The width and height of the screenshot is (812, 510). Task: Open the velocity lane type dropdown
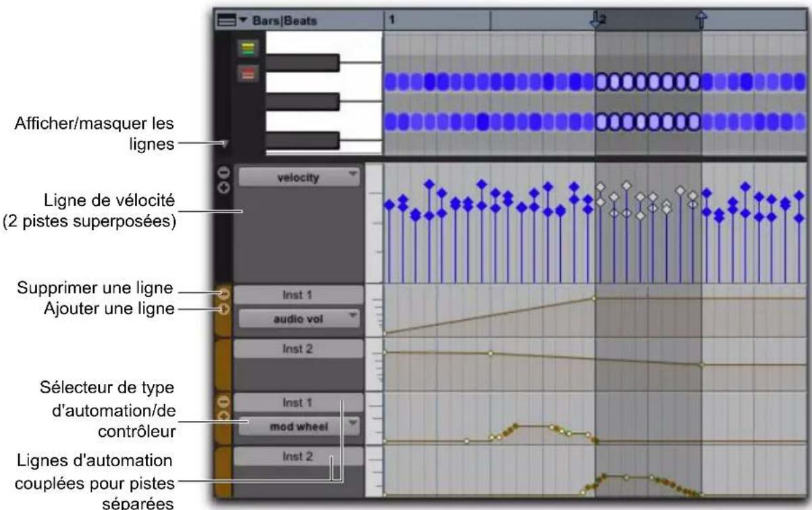point(299,177)
